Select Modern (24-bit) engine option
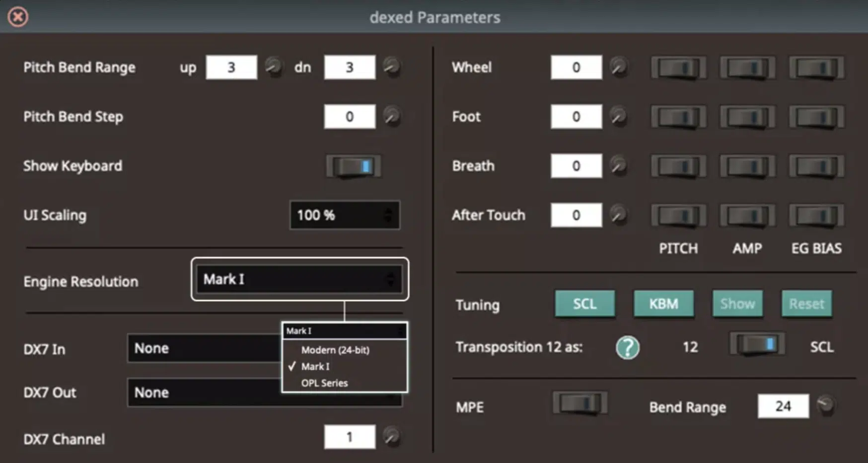Viewport: 868px width, 463px height. click(335, 350)
